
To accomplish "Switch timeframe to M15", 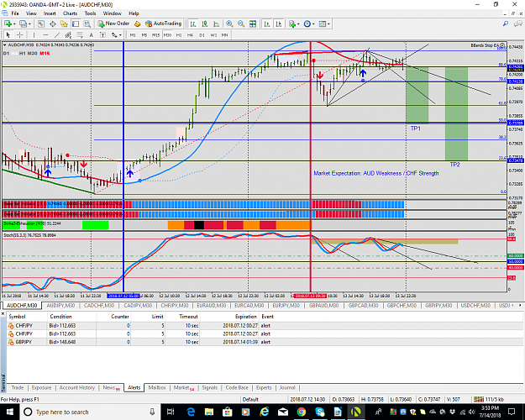I will tap(155, 34).
